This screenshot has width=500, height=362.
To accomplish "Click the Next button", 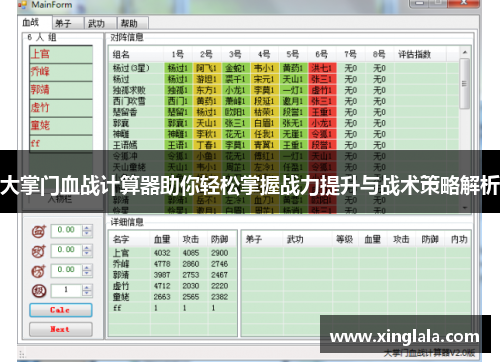I will 61,329.
